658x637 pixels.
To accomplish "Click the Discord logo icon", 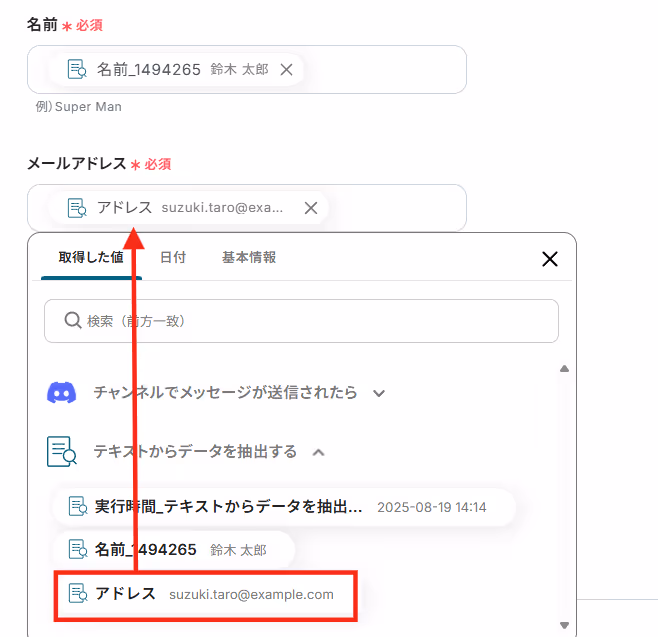I will coord(61,393).
